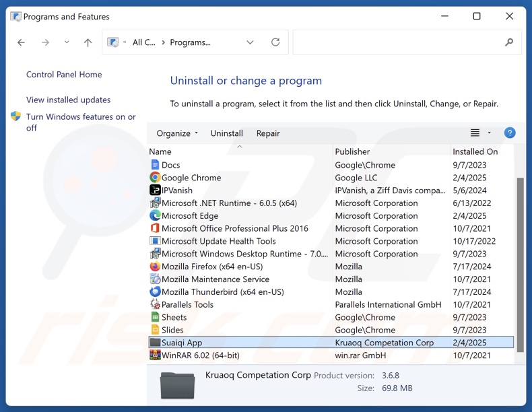Select Mozilla Firefox (x64 en-US) entry
Image resolution: width=532 pixels, height=412 pixels.
[212, 266]
